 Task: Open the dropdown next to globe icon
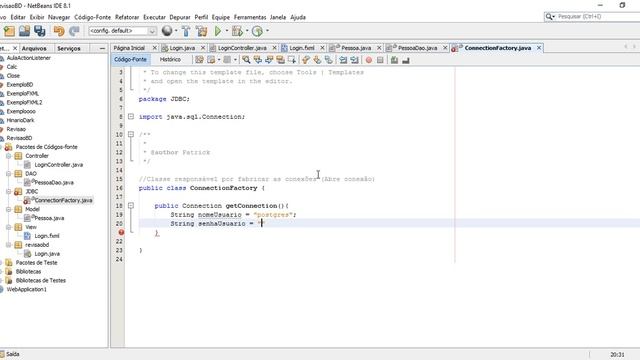(176, 31)
